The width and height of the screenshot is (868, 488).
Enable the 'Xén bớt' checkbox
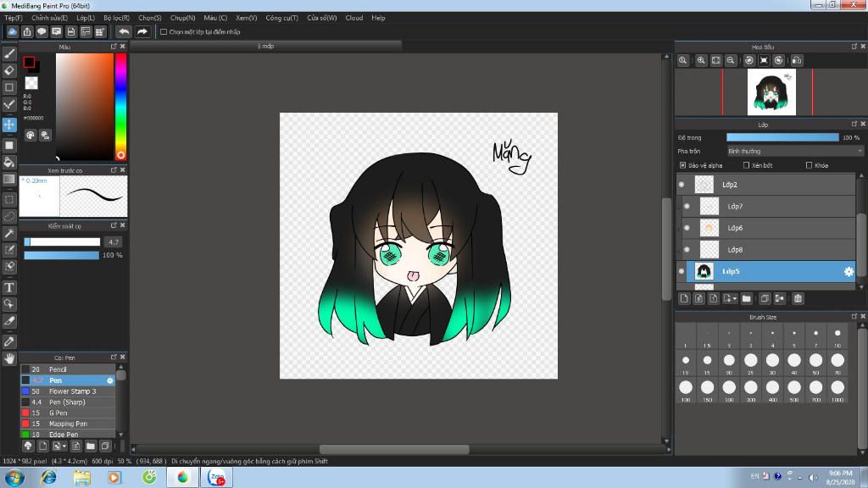[746, 165]
